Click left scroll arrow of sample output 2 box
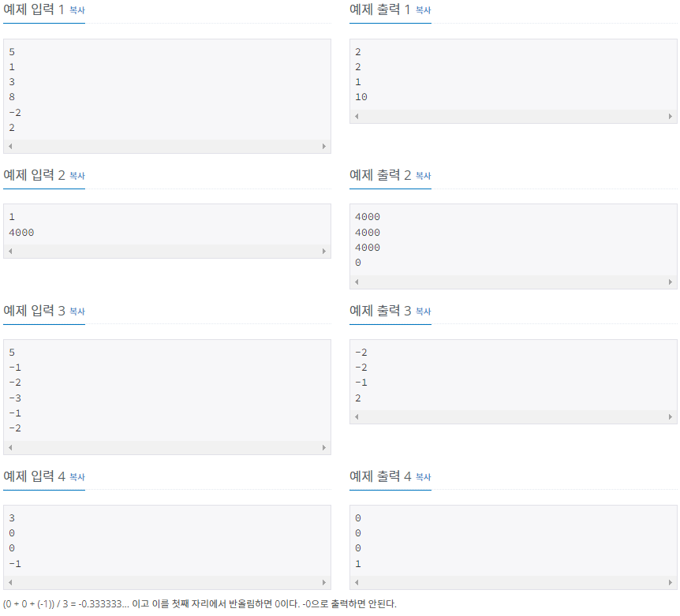This screenshot has width=680, height=616. click(x=357, y=282)
